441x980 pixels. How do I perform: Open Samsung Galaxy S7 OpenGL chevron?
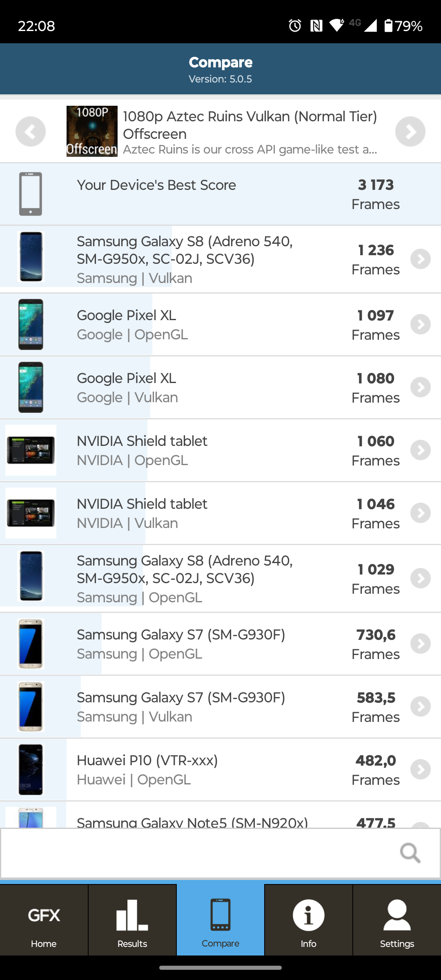point(420,644)
